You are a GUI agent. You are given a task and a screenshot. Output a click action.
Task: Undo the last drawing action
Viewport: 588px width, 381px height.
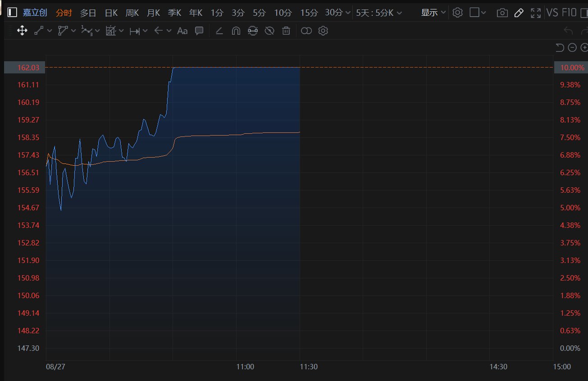tap(569, 31)
